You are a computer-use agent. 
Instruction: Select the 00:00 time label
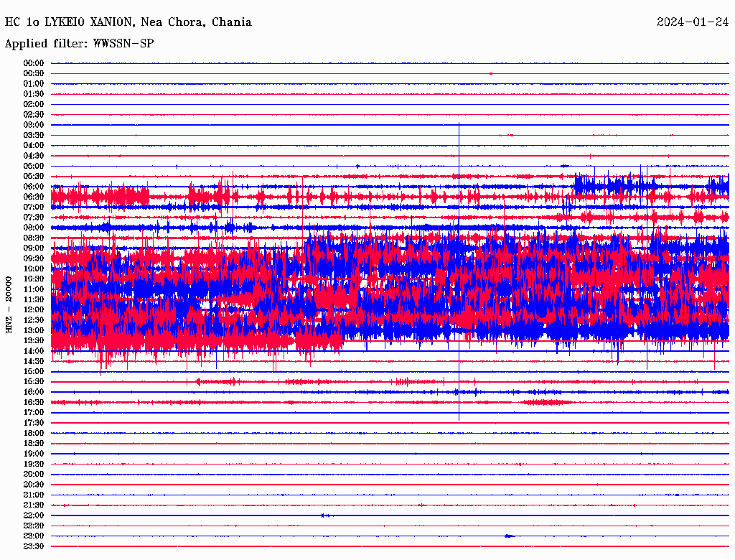click(34, 63)
